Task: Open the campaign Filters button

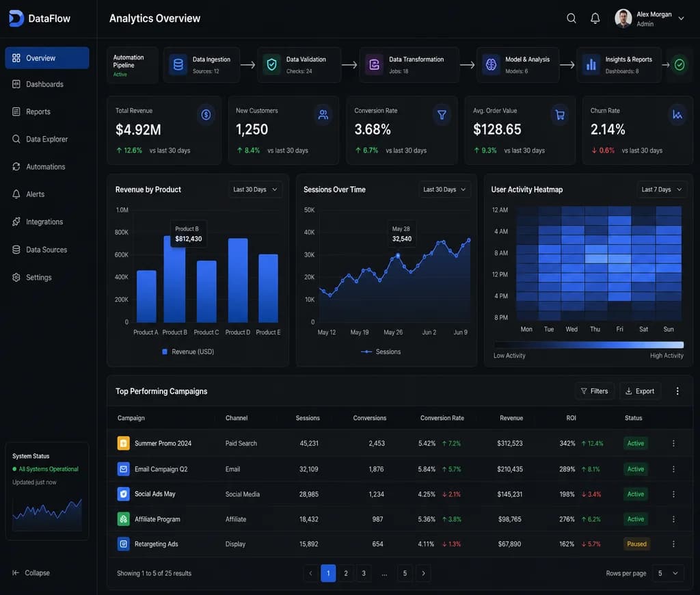Action: [x=594, y=391]
